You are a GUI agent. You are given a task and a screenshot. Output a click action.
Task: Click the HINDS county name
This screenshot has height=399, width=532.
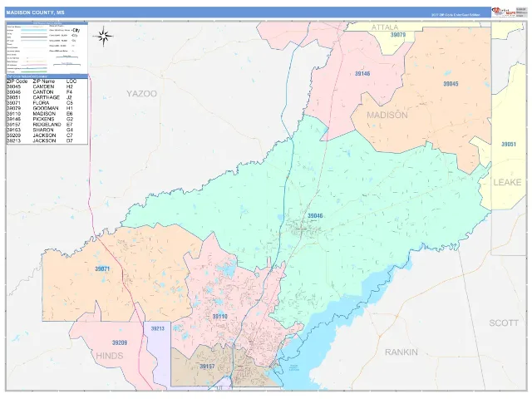[109, 356]
